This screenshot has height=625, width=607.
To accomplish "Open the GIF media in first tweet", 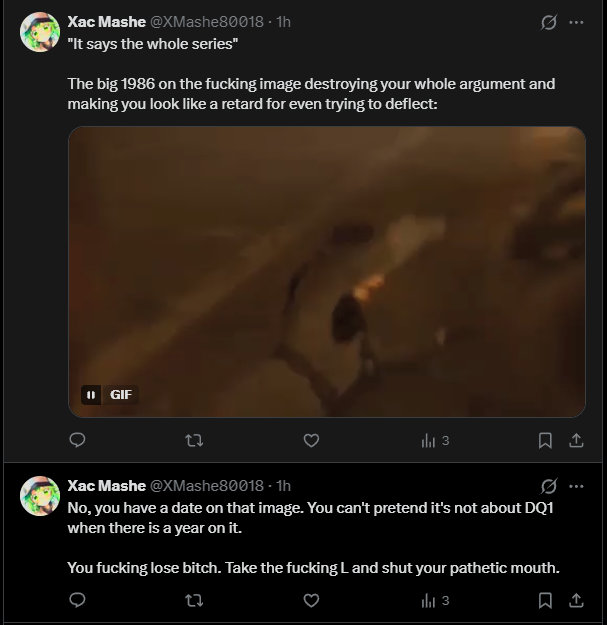I will [x=327, y=272].
